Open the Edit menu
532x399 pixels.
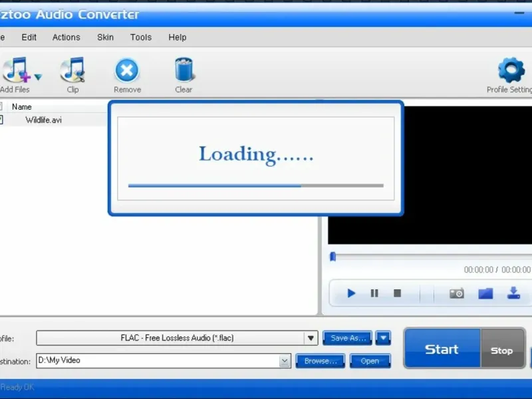pos(29,37)
